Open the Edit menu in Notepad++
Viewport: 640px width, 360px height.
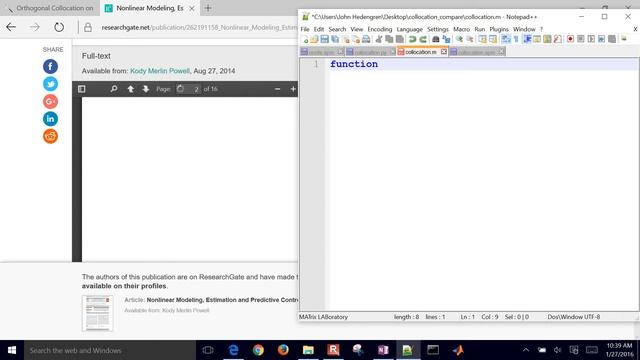click(319, 29)
